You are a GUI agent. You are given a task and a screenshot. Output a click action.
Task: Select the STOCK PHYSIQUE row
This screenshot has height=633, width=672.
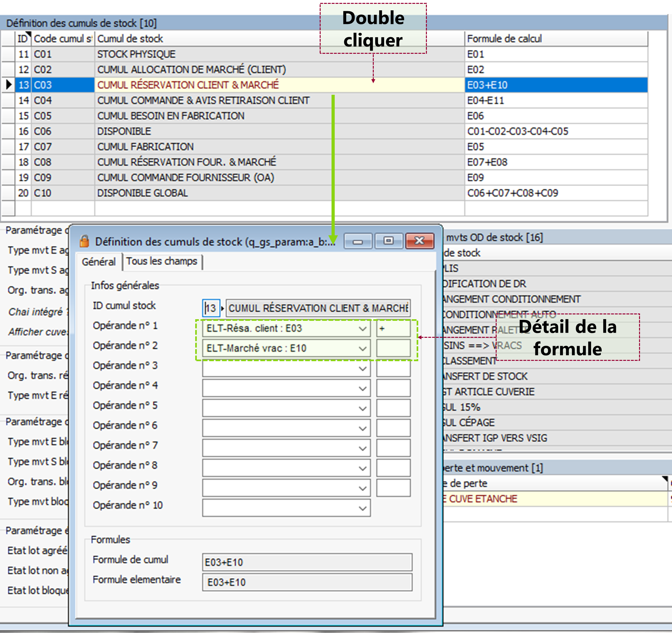(x=136, y=54)
